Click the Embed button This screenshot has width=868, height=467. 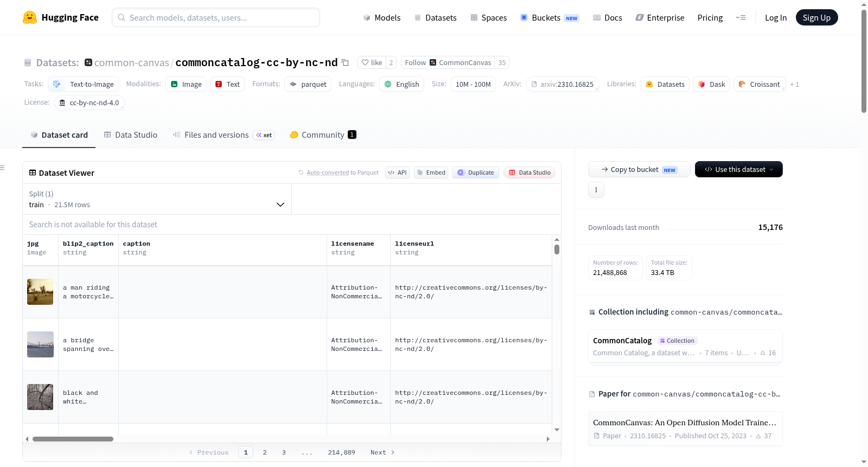point(431,172)
